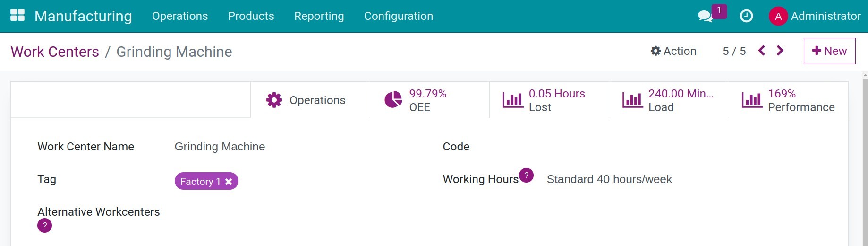Screen dimensions: 868x246
Task: Click the Operations cogs icon
Action: coord(274,100)
